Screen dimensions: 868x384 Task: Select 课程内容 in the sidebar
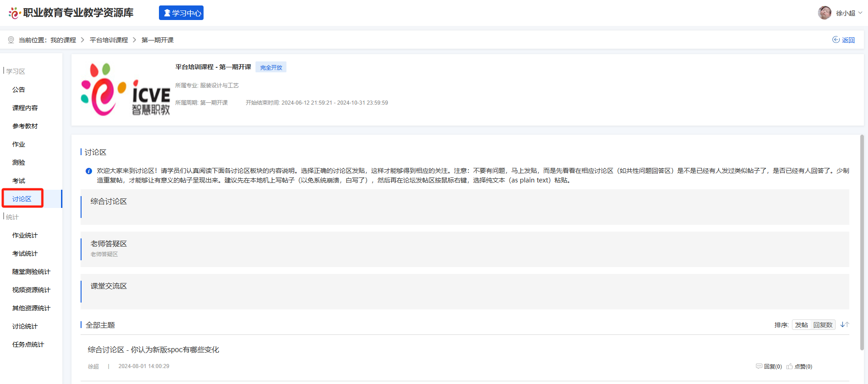tap(25, 108)
